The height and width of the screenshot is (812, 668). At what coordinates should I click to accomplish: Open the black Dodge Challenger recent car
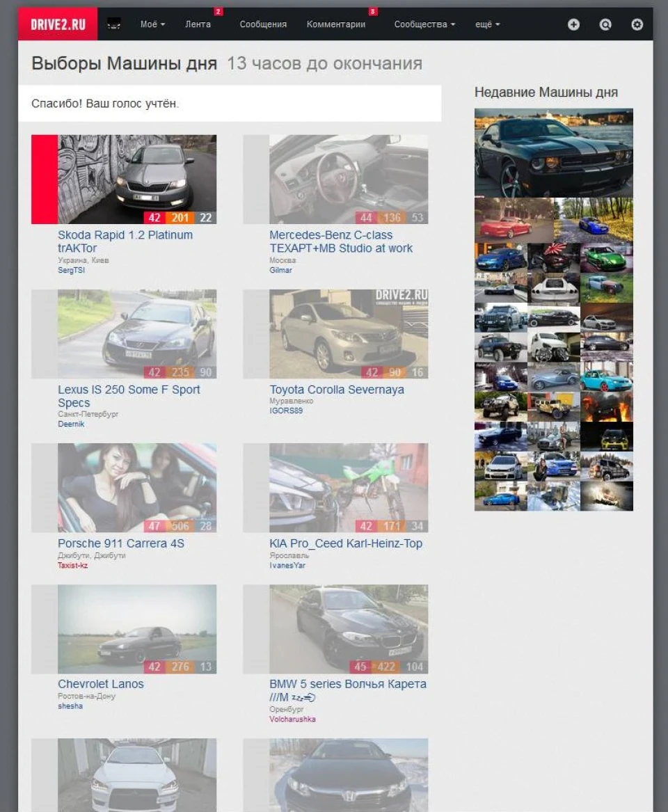(x=554, y=152)
